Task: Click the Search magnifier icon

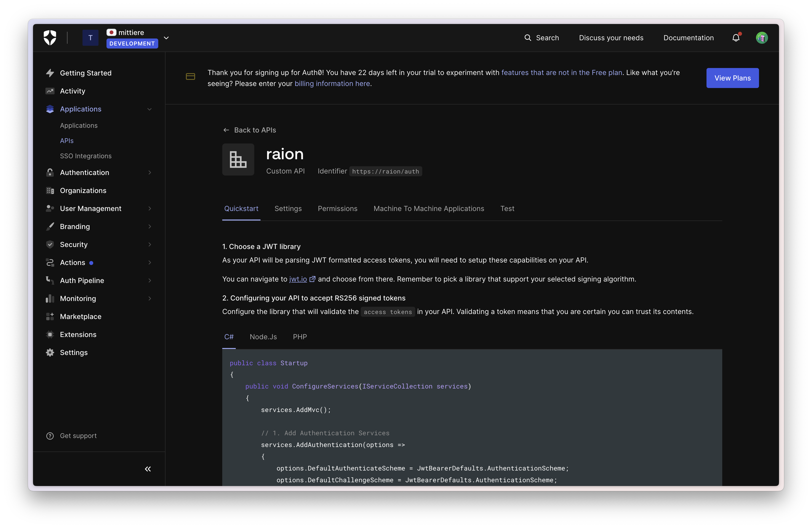Action: (527, 37)
